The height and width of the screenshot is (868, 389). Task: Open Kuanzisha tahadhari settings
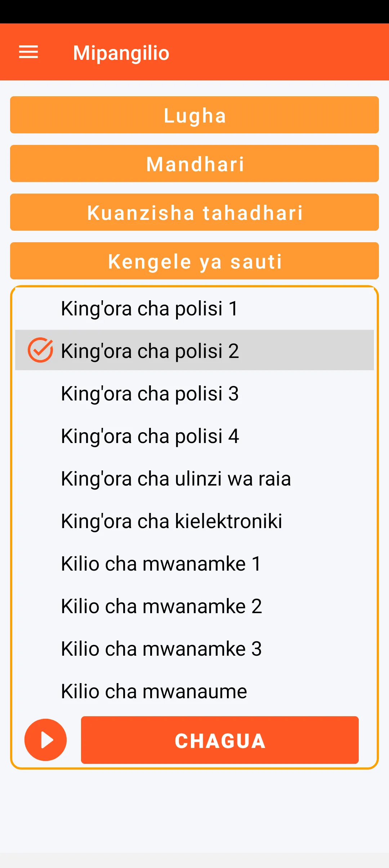click(x=194, y=212)
